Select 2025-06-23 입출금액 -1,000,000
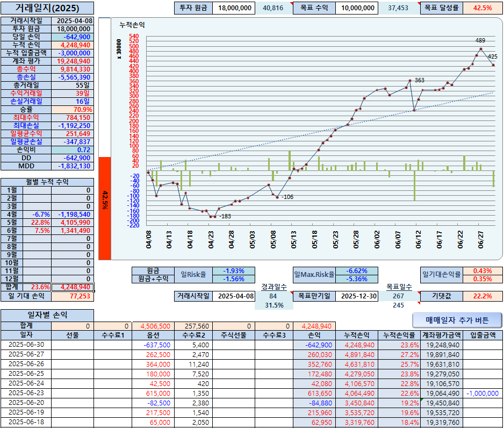 point(483,393)
